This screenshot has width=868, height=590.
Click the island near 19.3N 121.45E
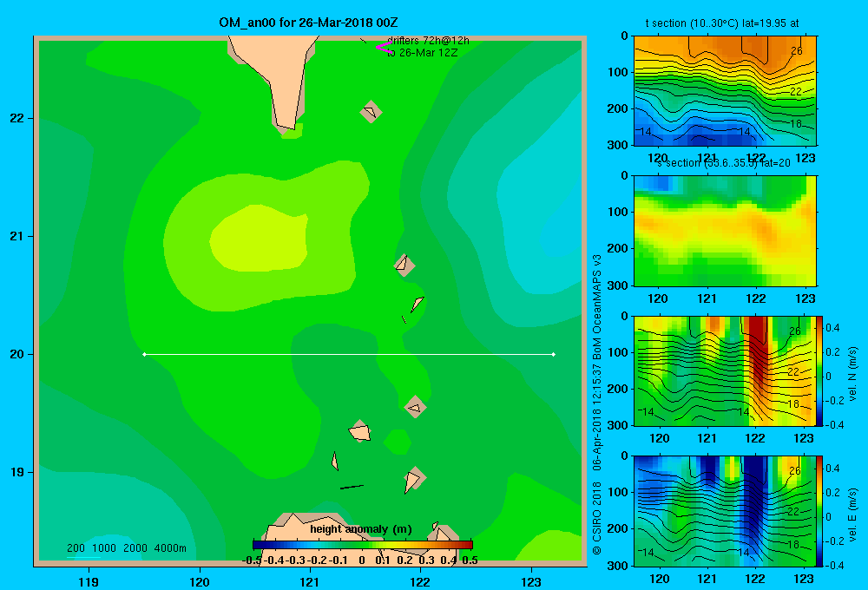coord(360,431)
